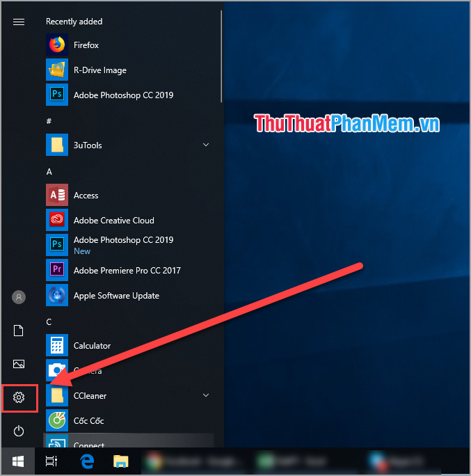Click the Power button icon
Screen dimensions: 471x476
point(19,431)
